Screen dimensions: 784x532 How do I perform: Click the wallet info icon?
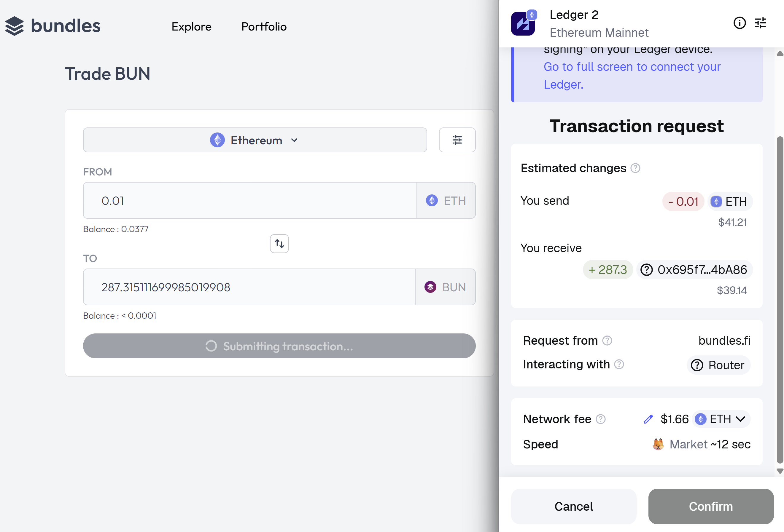click(x=740, y=23)
